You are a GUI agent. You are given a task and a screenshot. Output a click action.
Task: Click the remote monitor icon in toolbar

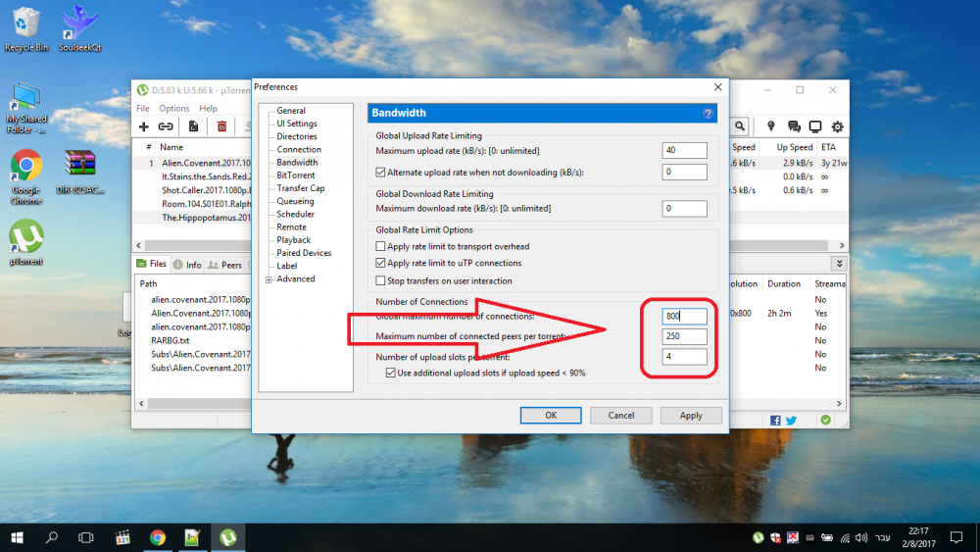[815, 126]
